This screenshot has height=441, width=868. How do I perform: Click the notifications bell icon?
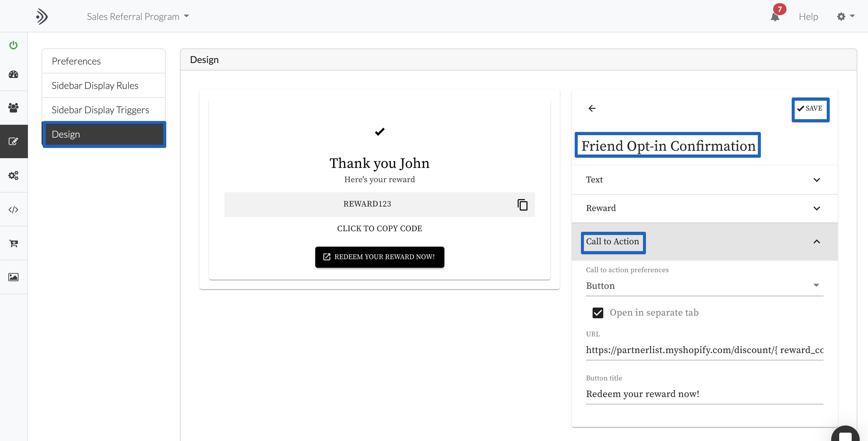click(x=775, y=17)
